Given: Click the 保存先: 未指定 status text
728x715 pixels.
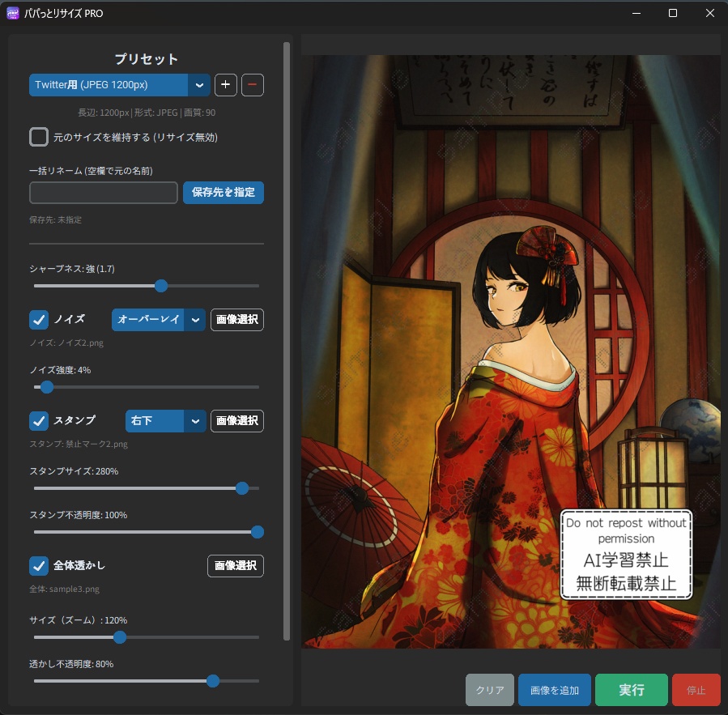Looking at the screenshot, I should coord(55,220).
